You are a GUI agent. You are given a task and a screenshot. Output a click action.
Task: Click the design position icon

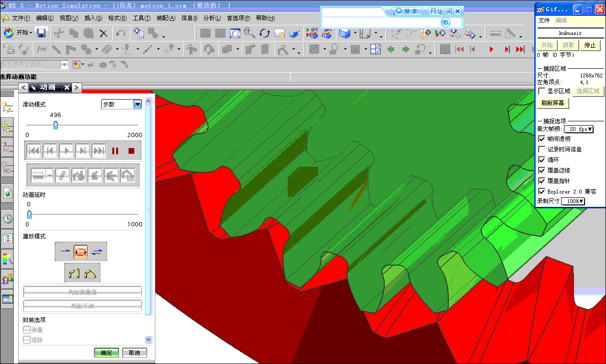pos(74,273)
